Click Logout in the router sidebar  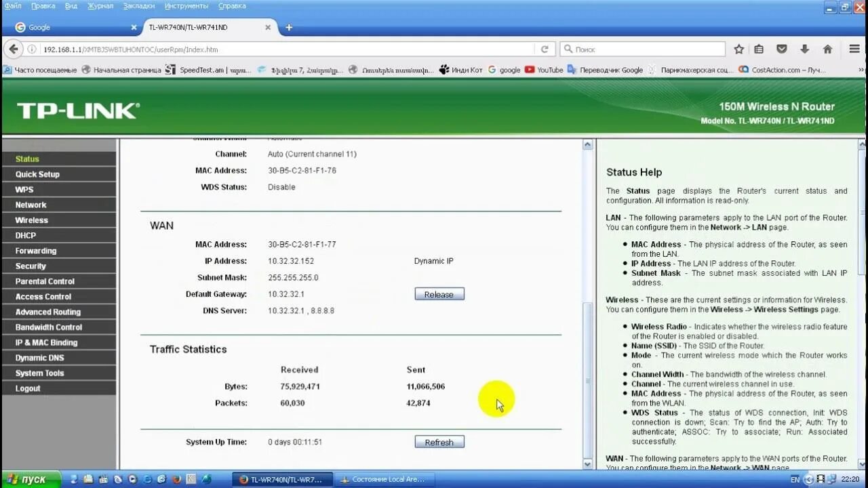click(x=59, y=389)
